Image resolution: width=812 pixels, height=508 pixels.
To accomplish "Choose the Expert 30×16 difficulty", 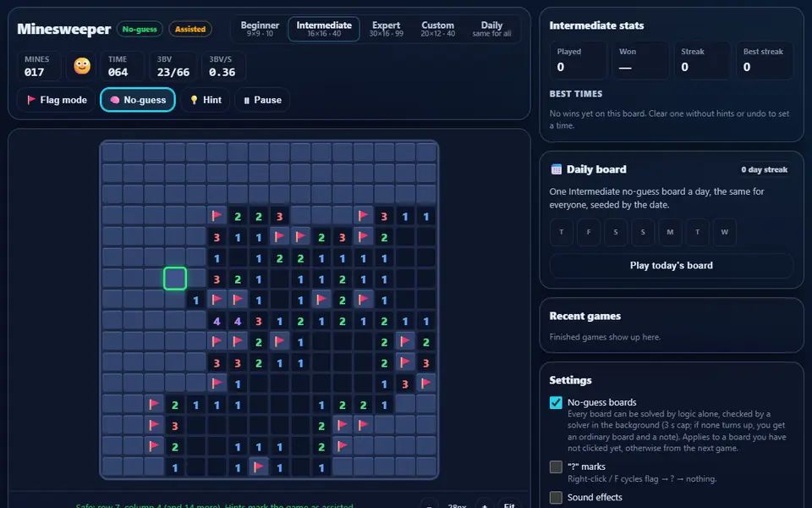I will (386, 29).
